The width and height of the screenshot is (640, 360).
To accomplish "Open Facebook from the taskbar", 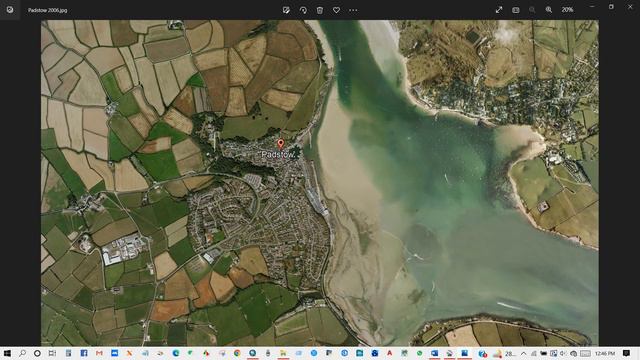I will [x=84, y=353].
